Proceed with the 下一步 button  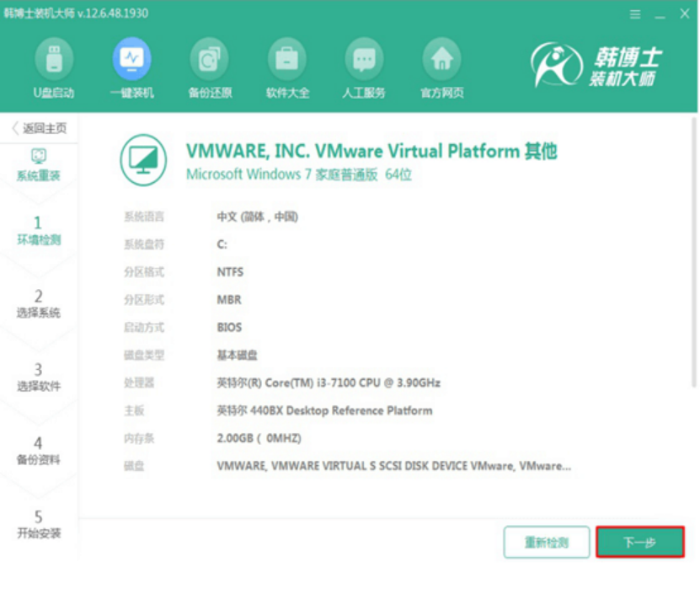641,543
